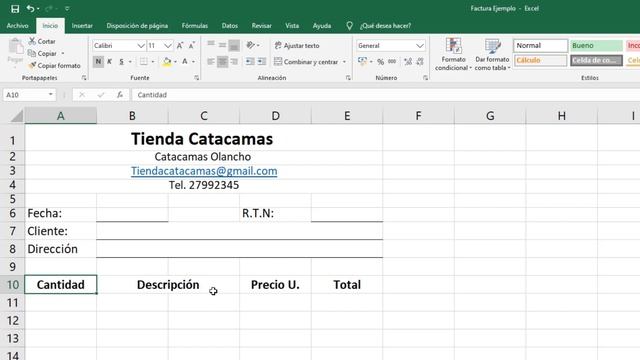This screenshot has height=360, width=640.
Task: Click the select all corner triangle
Action: pyautogui.click(x=17, y=116)
